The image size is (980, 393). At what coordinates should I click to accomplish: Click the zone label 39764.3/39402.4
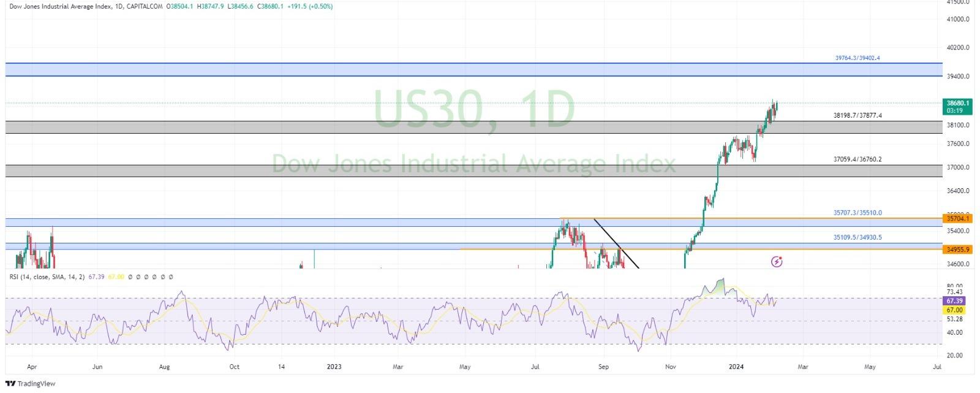[x=858, y=58]
